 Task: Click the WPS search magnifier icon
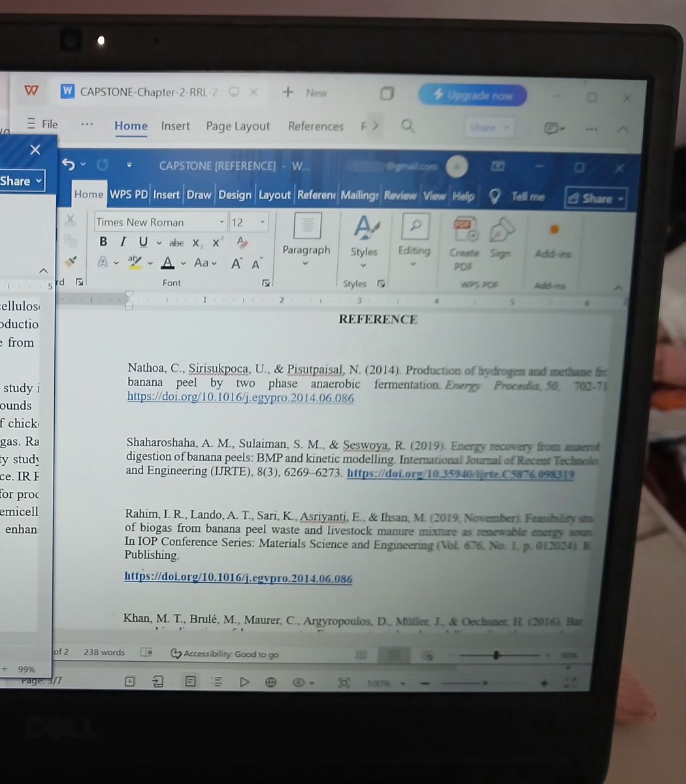tap(408, 125)
